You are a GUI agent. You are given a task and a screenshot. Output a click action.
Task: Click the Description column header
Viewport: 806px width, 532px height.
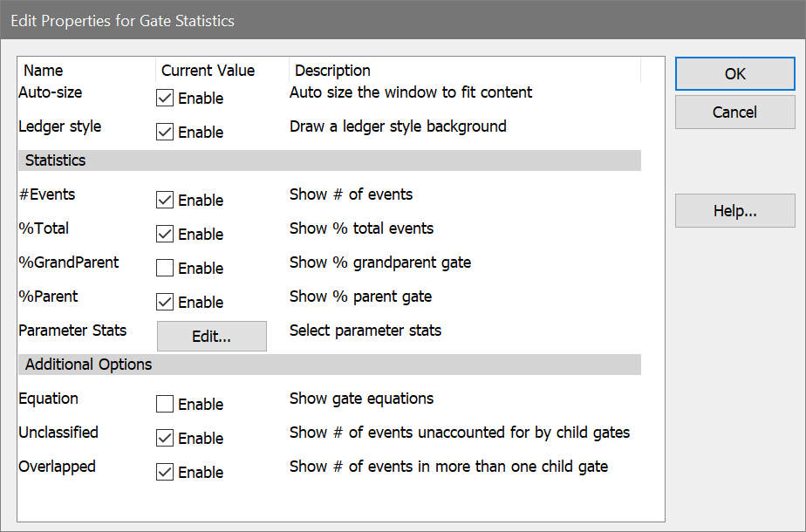(332, 71)
